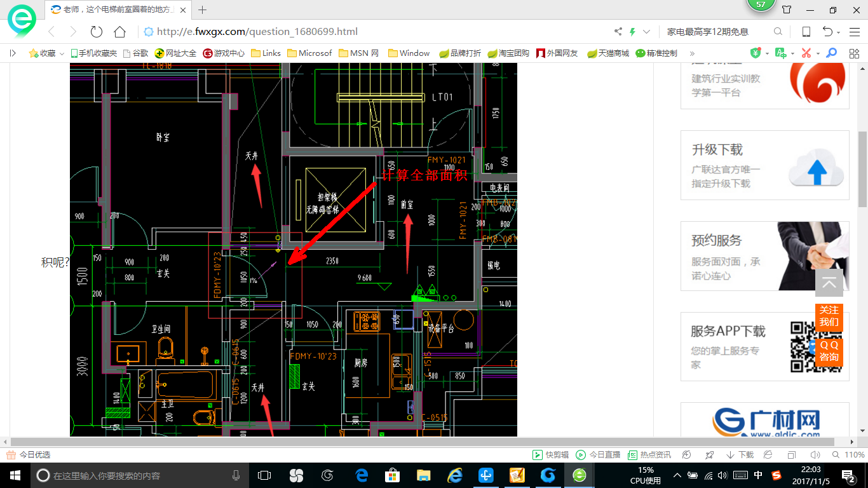The image size is (868, 488).
Task: Open the 精准控制 bookmark
Action: click(x=656, y=53)
